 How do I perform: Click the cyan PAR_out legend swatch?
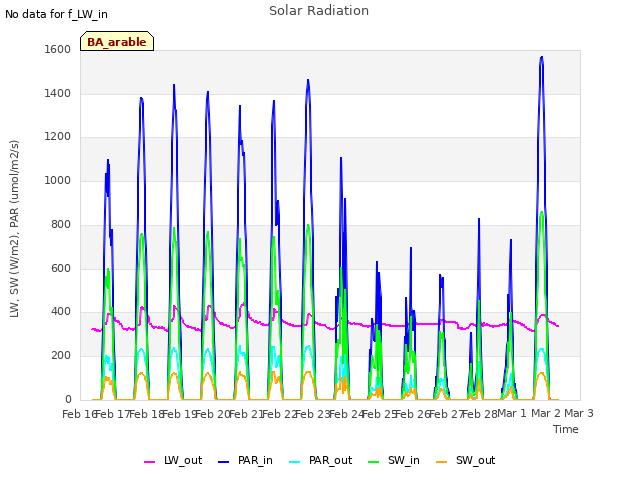point(295,462)
